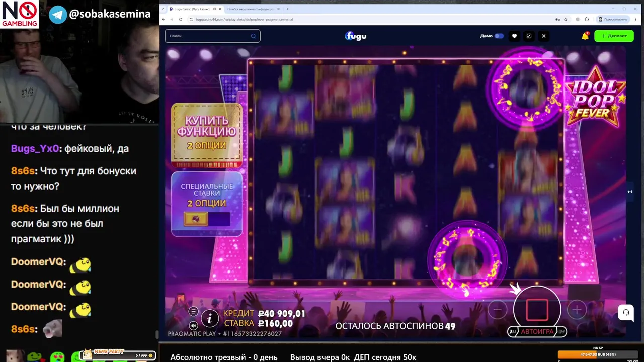Click the green Депозит button
This screenshot has width=644, height=362.
pos(614,36)
